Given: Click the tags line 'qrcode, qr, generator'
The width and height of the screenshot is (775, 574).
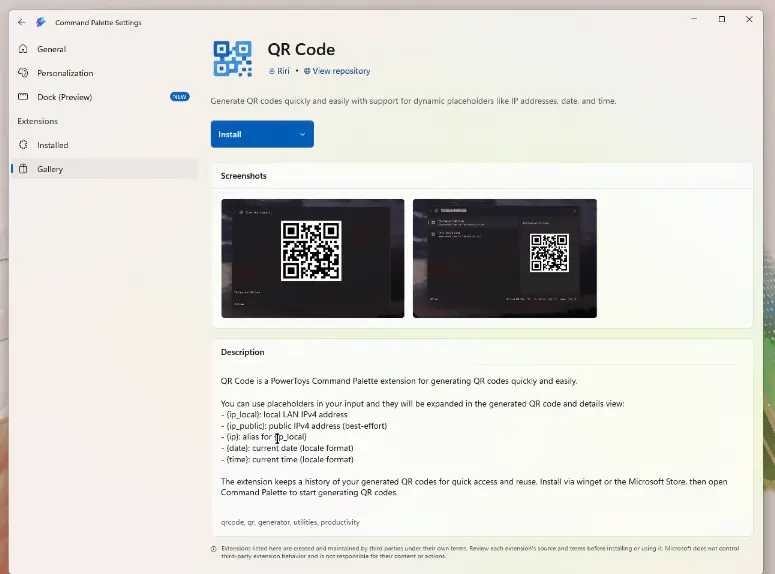Looking at the screenshot, I should click(290, 522).
